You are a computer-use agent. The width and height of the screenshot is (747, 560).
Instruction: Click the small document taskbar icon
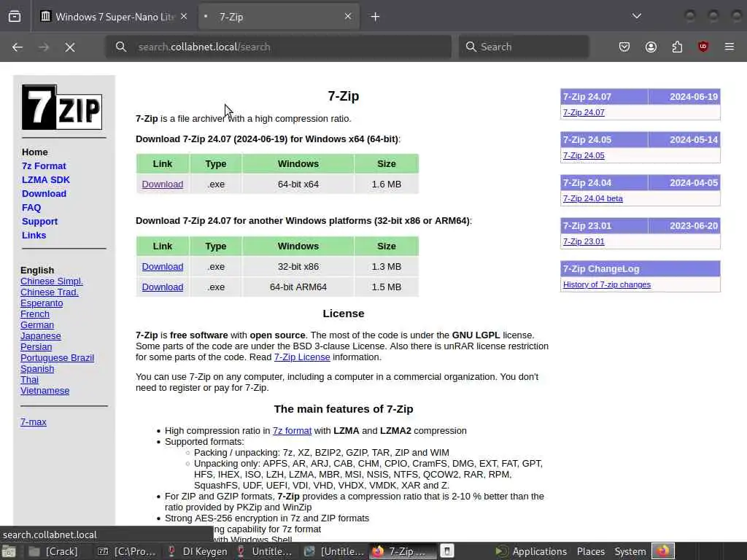click(x=447, y=551)
